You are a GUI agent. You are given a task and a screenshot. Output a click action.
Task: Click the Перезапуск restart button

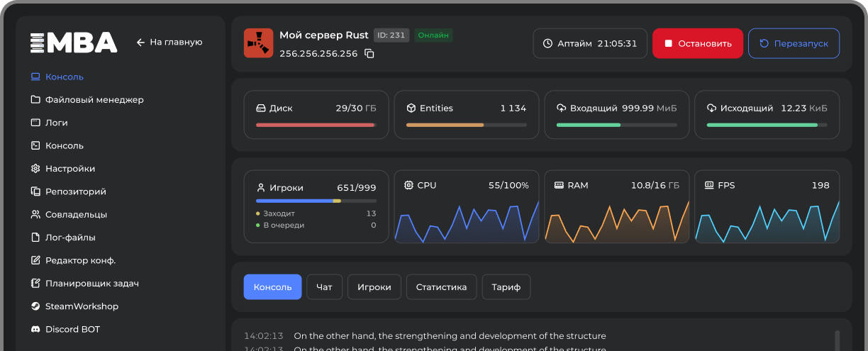[794, 43]
